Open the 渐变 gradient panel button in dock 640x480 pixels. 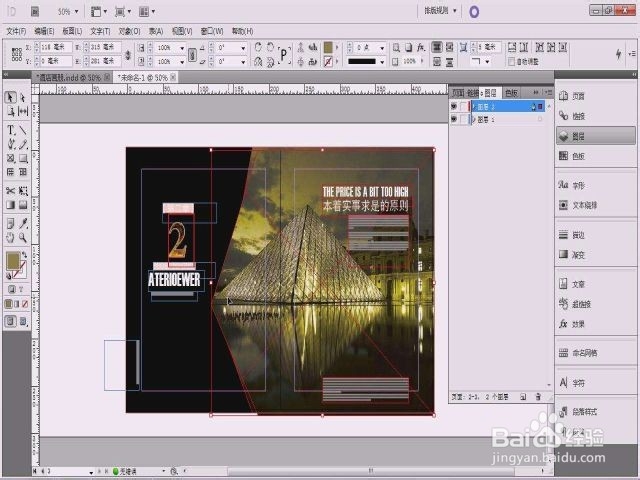596,255
